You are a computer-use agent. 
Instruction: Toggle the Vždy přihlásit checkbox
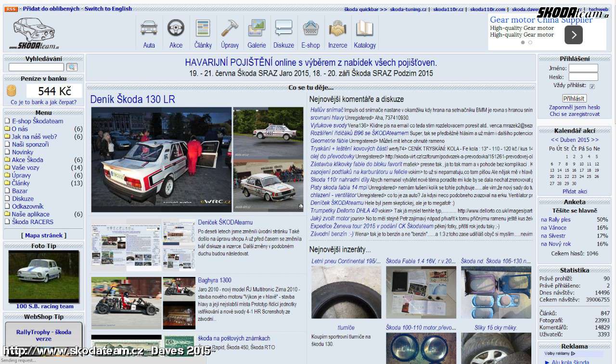(x=592, y=87)
